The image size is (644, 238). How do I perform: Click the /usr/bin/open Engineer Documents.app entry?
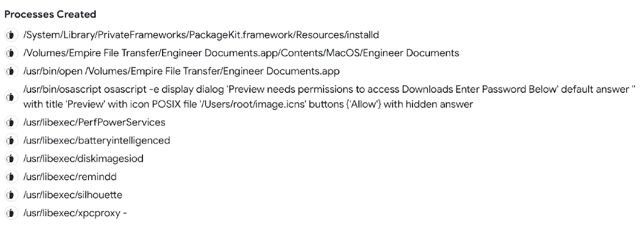tap(181, 71)
